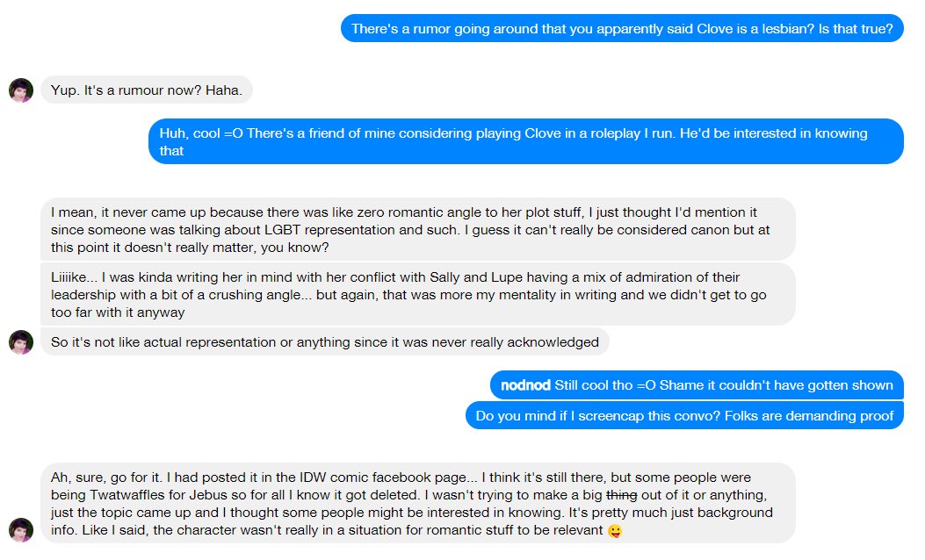The width and height of the screenshot is (925, 560).
Task: Select the "Still cool tho =O" blue message
Action: point(697,385)
